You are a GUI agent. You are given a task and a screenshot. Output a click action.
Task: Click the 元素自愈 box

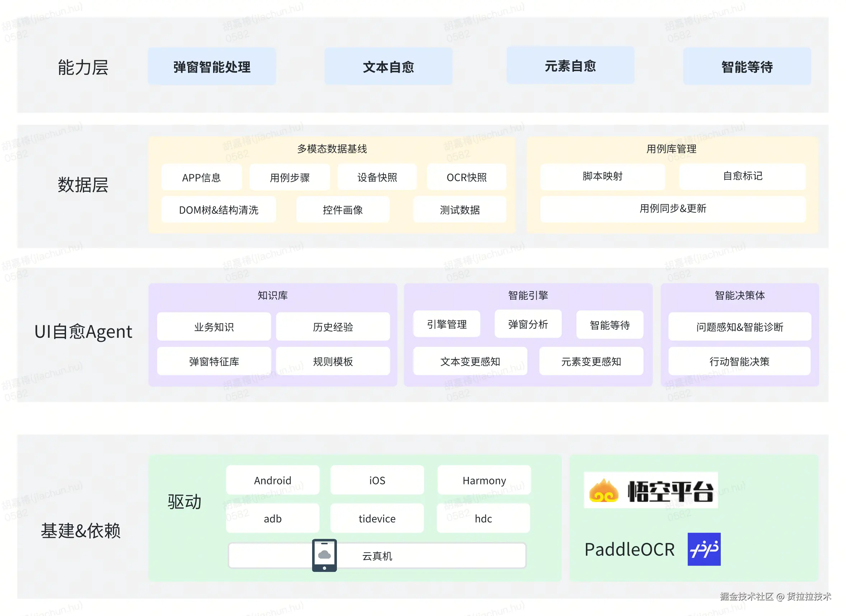point(570,66)
